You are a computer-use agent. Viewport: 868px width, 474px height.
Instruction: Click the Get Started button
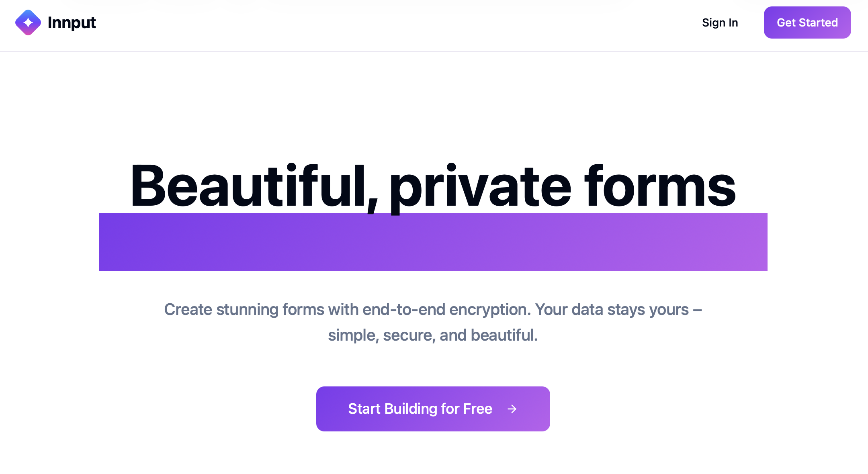[x=807, y=22]
